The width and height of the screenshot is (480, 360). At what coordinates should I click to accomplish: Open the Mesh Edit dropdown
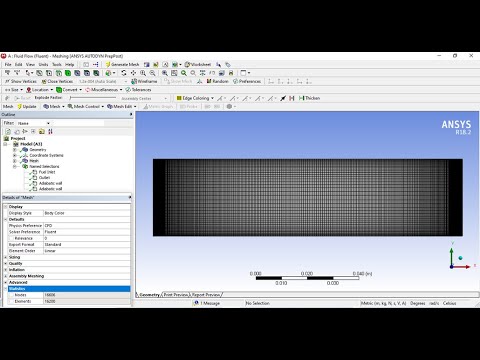[x=122, y=106]
